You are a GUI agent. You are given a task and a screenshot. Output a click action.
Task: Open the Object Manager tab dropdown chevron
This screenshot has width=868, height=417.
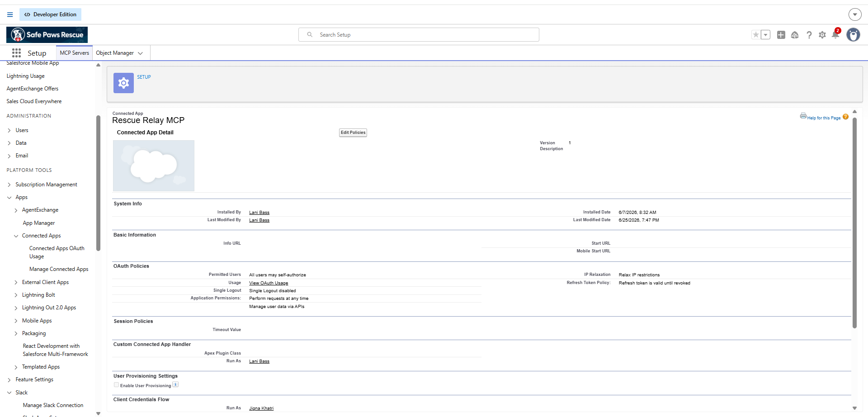[x=140, y=53]
